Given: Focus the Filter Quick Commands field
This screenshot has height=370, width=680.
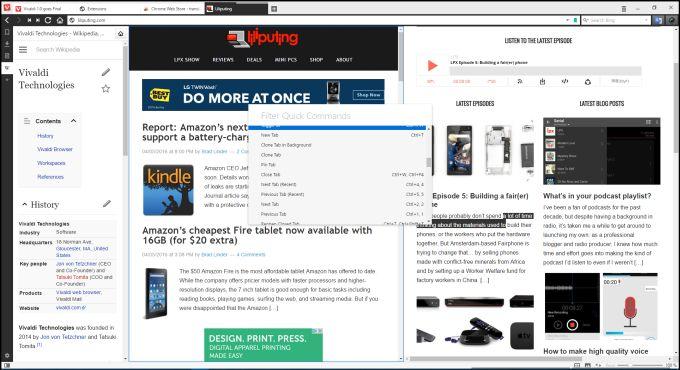Looking at the screenshot, I should click(340, 116).
